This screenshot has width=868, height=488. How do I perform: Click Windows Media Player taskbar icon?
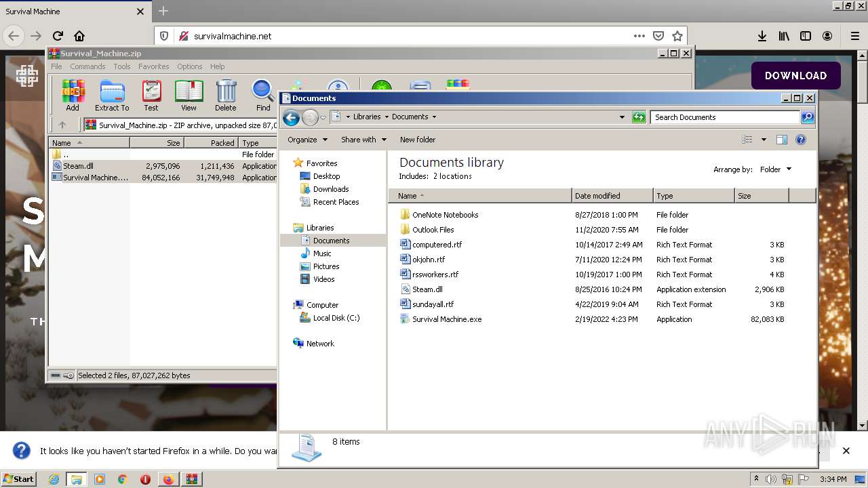[x=100, y=479]
